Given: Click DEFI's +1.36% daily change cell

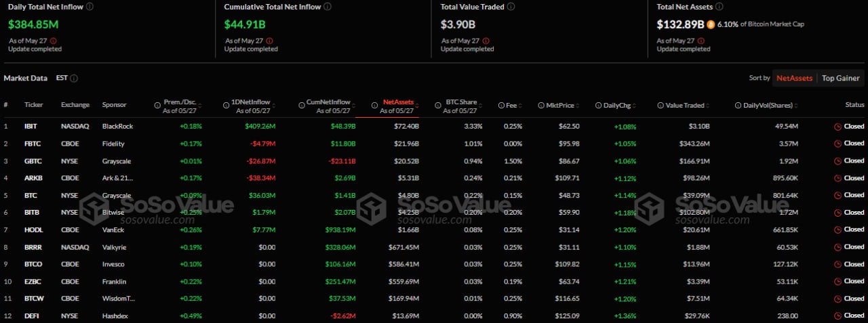Looking at the screenshot, I should (x=625, y=316).
